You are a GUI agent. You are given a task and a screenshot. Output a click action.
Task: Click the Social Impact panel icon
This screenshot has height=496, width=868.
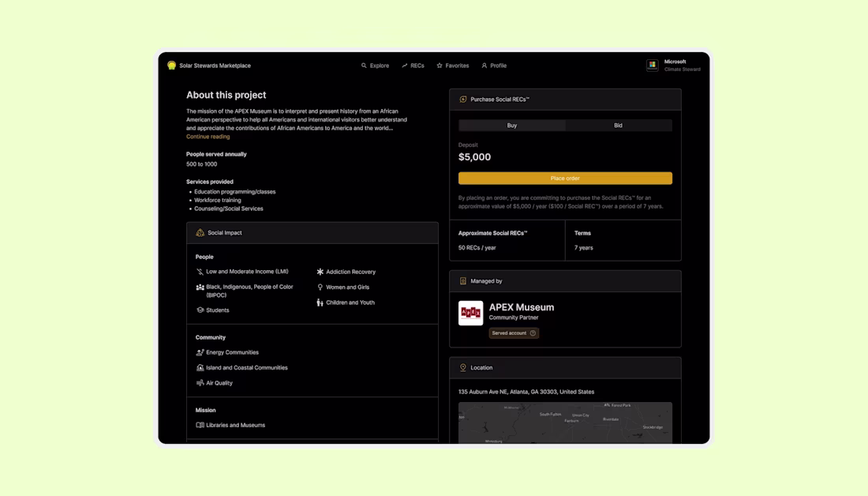pos(200,232)
